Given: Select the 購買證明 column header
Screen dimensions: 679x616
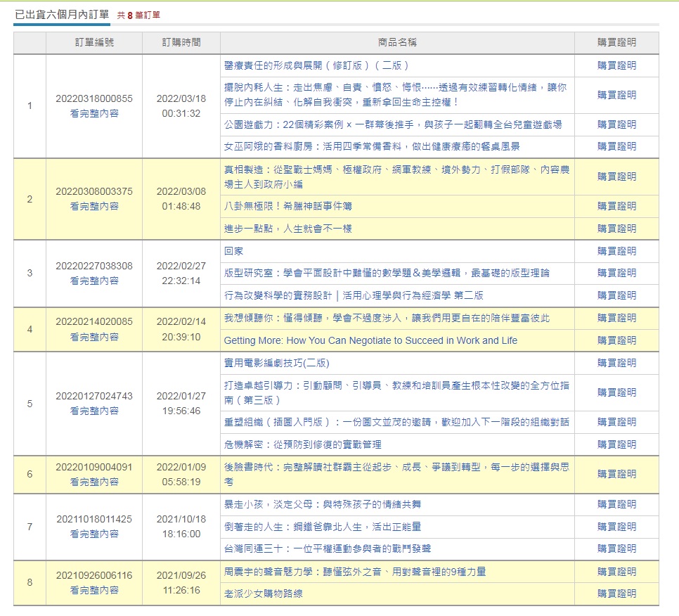Looking at the screenshot, I should (616, 42).
